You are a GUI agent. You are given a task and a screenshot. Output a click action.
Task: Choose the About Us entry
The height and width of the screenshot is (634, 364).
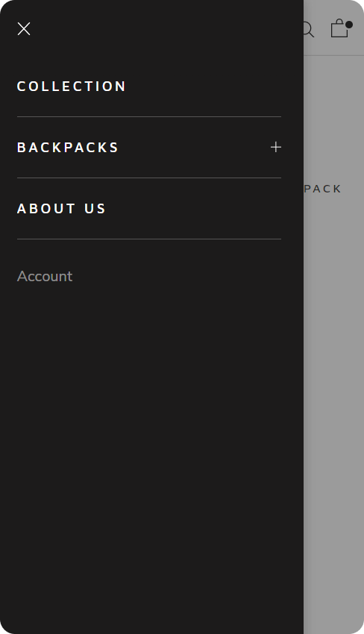pos(61,209)
